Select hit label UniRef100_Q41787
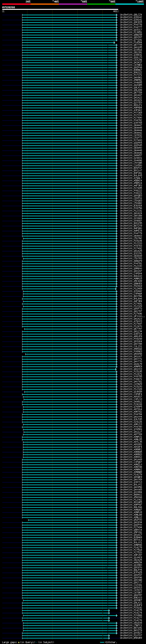The width and height of the screenshot is (146, 644). point(131,312)
